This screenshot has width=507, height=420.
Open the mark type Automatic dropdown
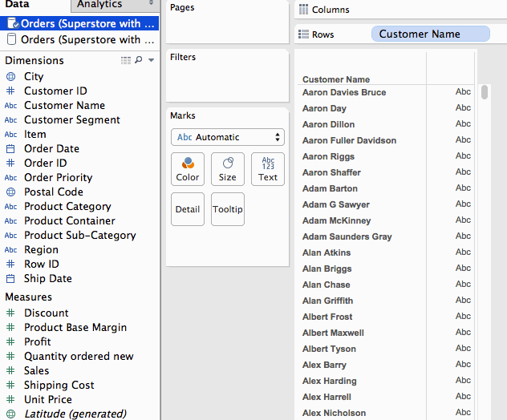228,137
